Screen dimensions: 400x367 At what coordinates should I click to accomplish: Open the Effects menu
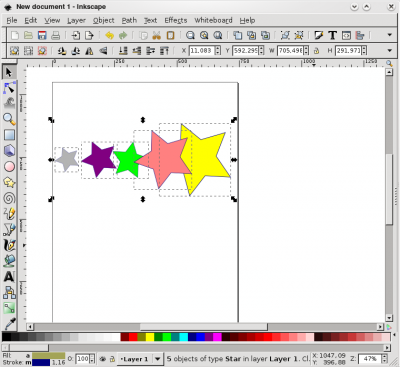point(176,20)
